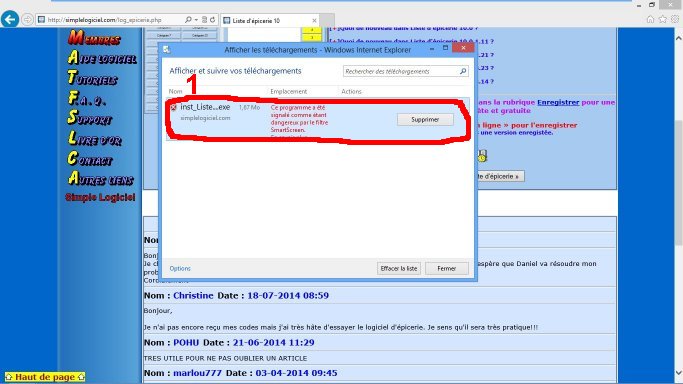Viewport: 683px width, 384px height.
Task: Open a new tab beside Liste d'épicerie
Action: tap(328, 20)
